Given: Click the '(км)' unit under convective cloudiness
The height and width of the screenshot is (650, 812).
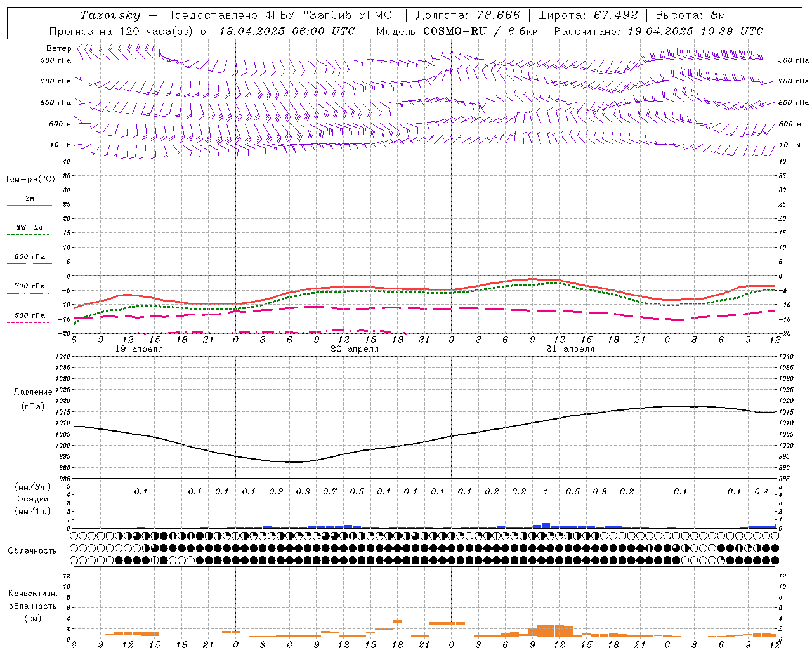Looking at the screenshot, I should (x=32, y=618).
